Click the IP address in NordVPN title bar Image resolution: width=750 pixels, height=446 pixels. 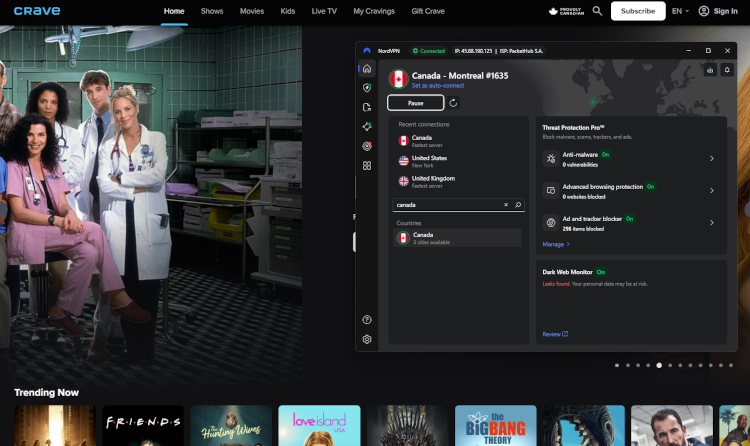pyautogui.click(x=474, y=51)
